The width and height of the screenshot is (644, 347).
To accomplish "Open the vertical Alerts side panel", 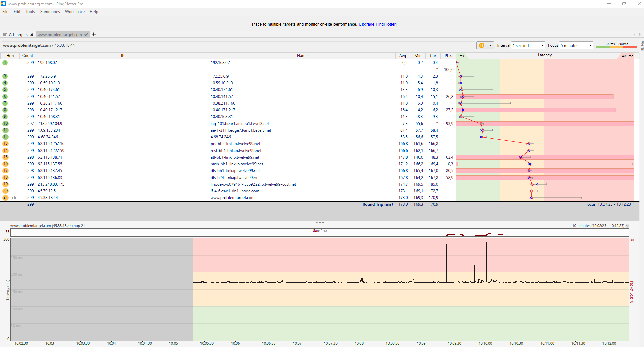I will pos(642,46).
